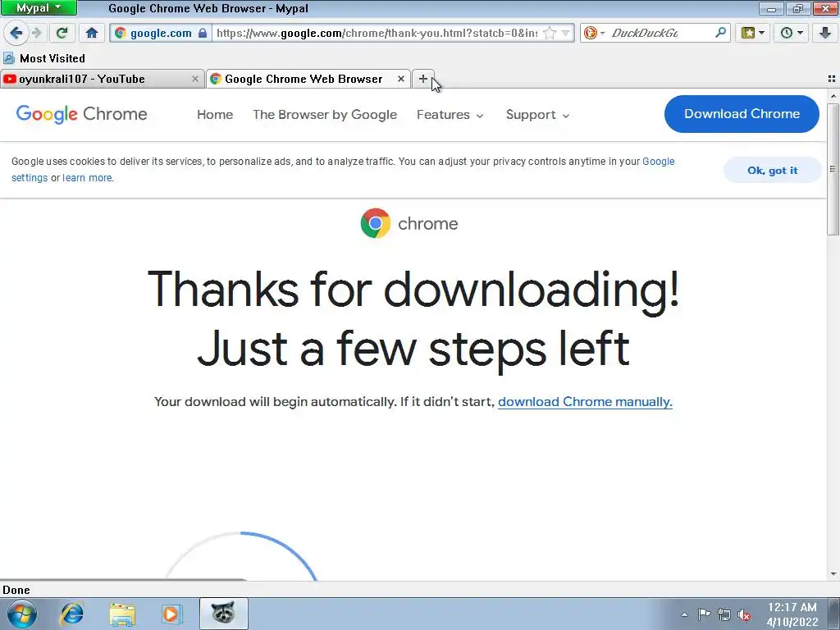Image resolution: width=840 pixels, height=630 pixels.
Task: Click the muted volume tray icon
Action: pos(744,615)
